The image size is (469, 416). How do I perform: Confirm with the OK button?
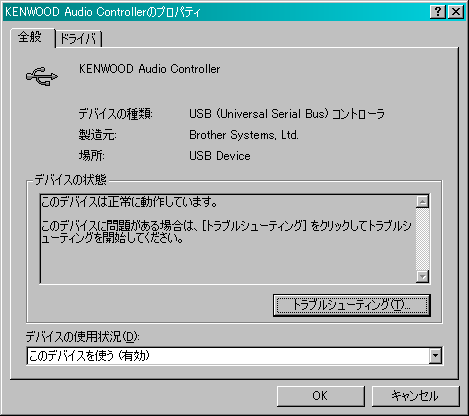[x=320, y=396]
